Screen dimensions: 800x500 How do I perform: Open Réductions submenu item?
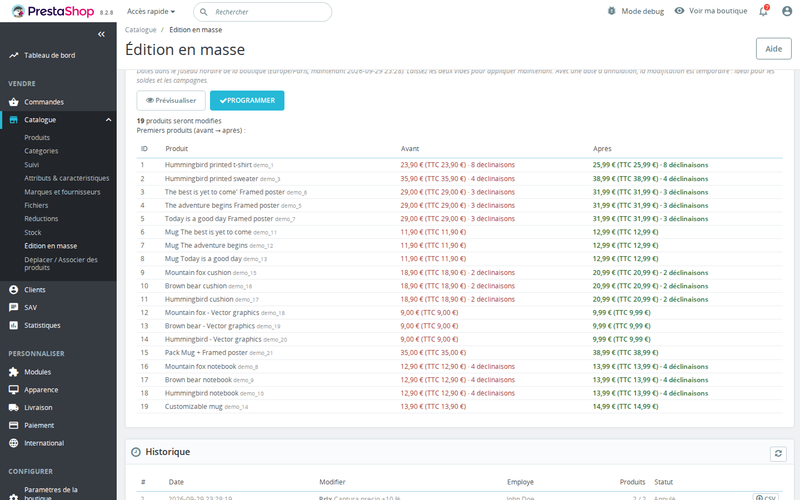tap(41, 218)
